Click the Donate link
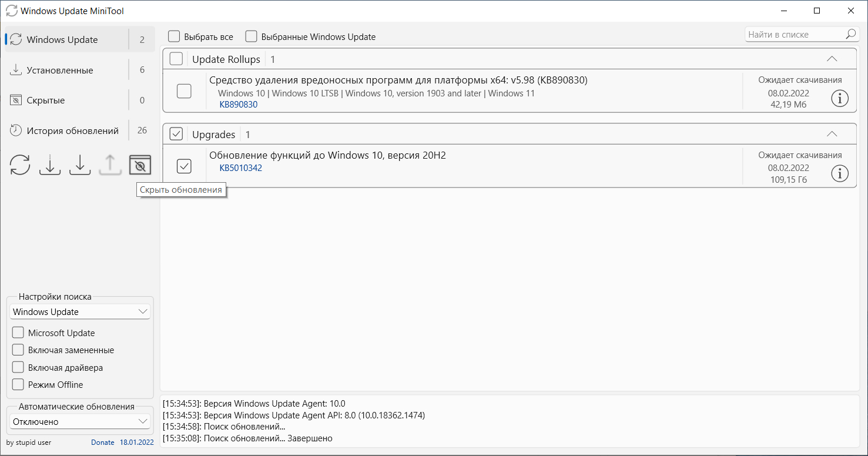Screen dimensions: 868x456 point(103,442)
